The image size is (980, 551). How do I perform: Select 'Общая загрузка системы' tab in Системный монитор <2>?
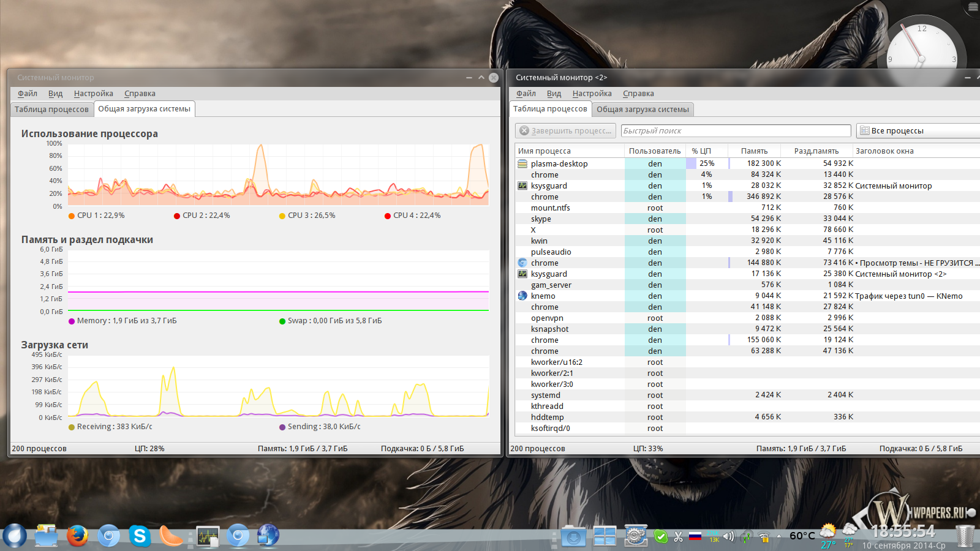(643, 110)
